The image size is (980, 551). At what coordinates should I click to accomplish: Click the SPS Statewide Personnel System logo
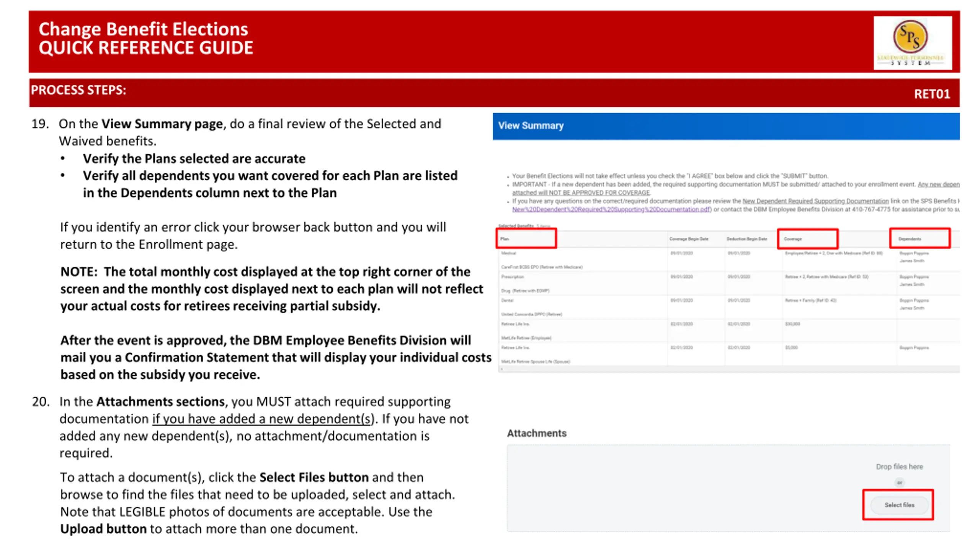(912, 43)
